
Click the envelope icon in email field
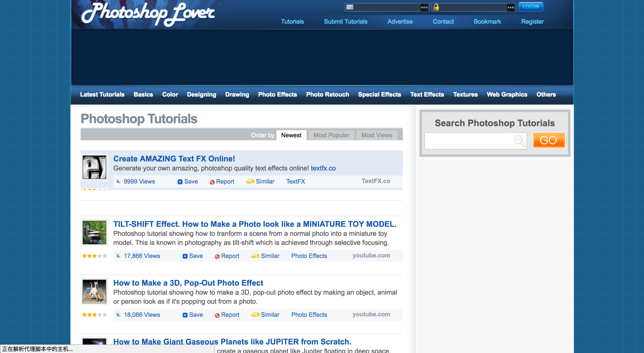tap(350, 7)
